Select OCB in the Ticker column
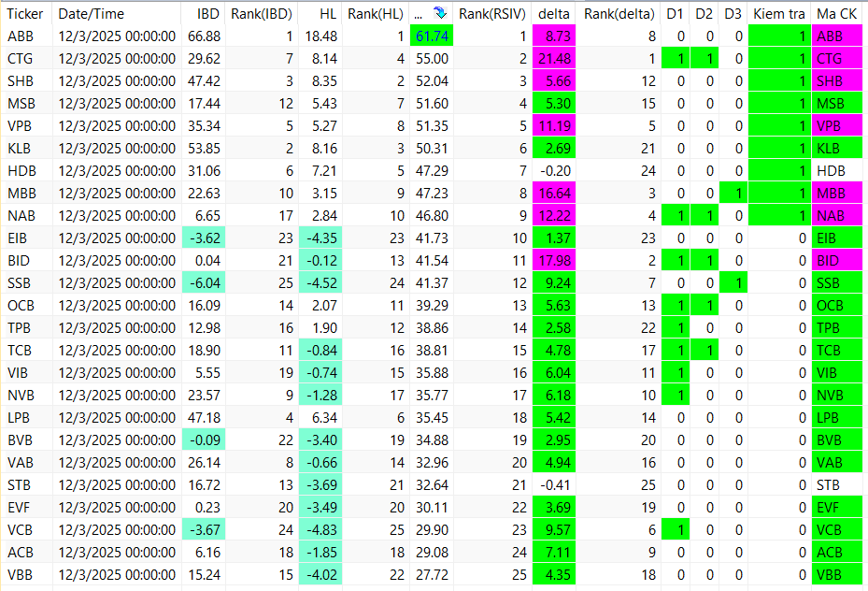The height and width of the screenshot is (591, 868). [21, 305]
